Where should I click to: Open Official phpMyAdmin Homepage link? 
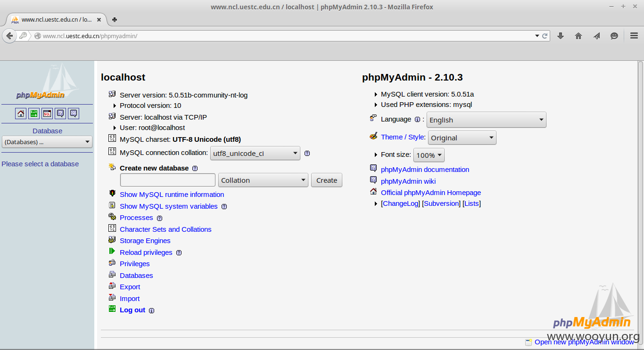point(431,193)
